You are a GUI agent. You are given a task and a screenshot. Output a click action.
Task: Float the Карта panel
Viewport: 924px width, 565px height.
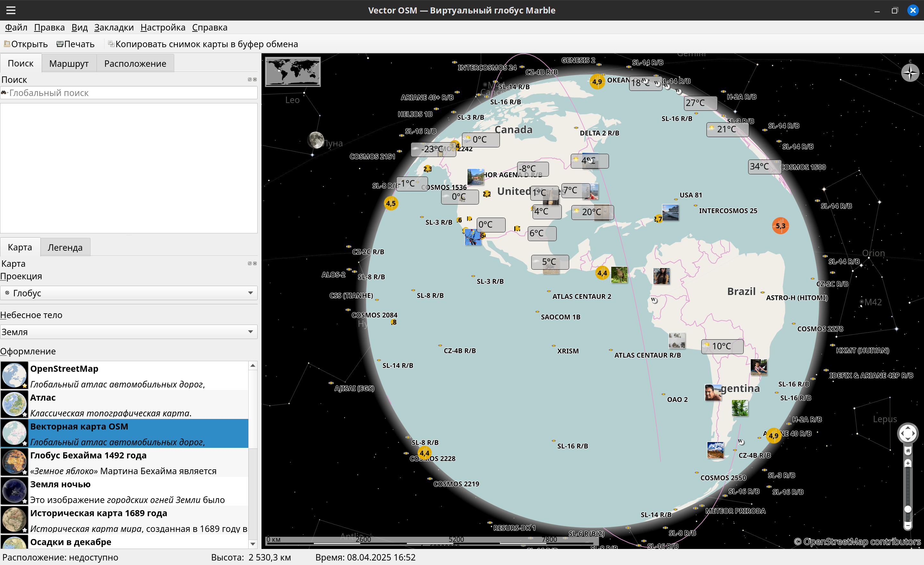[x=250, y=263]
